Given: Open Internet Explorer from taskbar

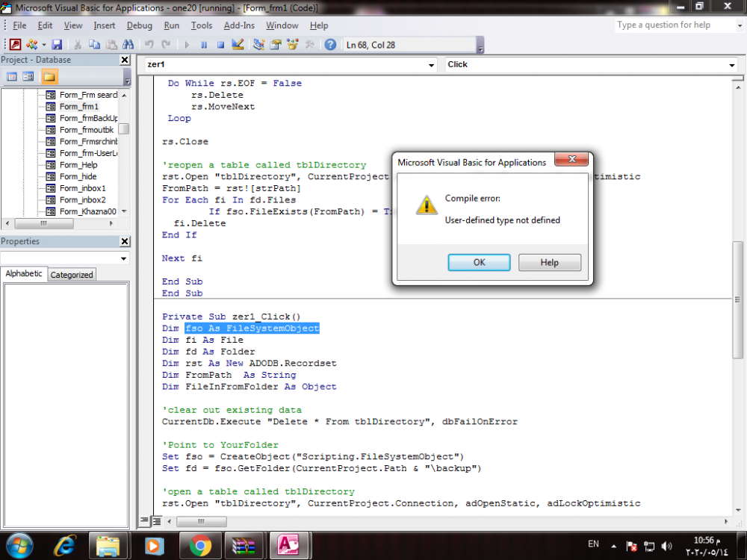Looking at the screenshot, I should point(65,545).
